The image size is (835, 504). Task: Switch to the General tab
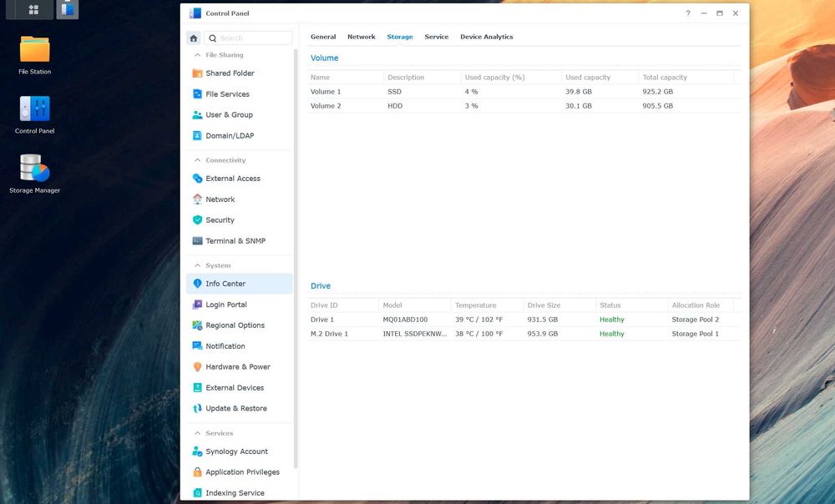(x=323, y=37)
